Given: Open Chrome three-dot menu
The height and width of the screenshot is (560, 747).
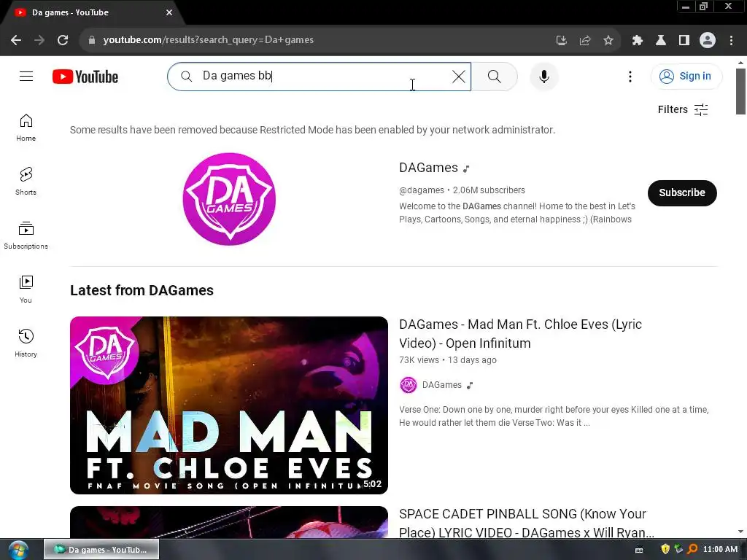Looking at the screenshot, I should point(731,40).
